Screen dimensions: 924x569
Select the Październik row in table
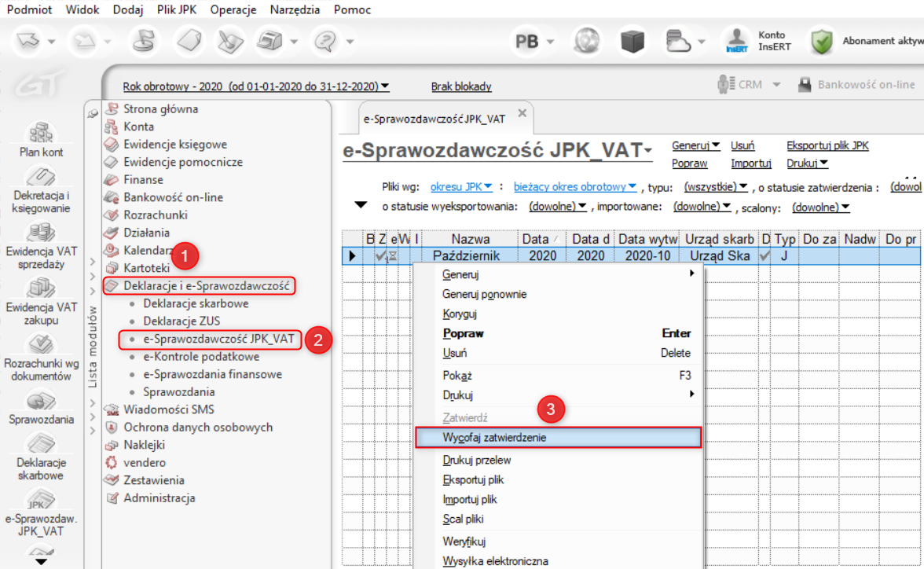(x=630, y=256)
